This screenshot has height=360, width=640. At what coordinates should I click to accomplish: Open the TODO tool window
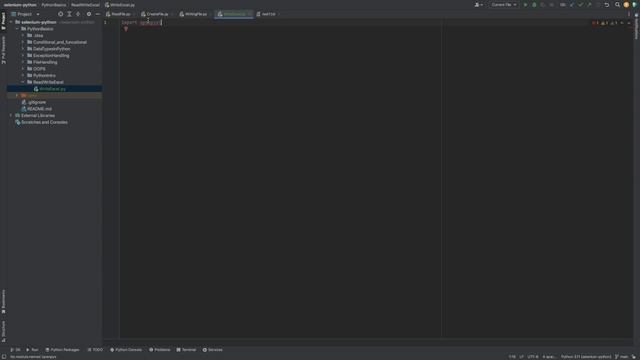(x=96, y=350)
